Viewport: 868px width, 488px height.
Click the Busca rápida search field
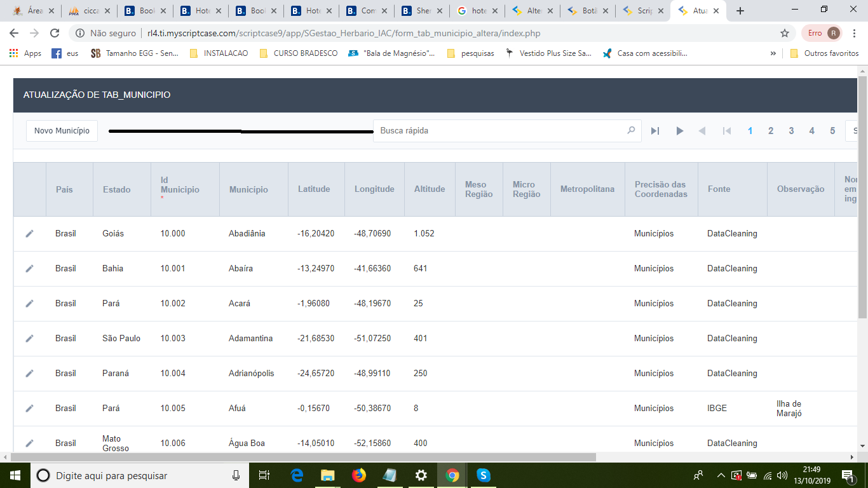[x=499, y=131]
